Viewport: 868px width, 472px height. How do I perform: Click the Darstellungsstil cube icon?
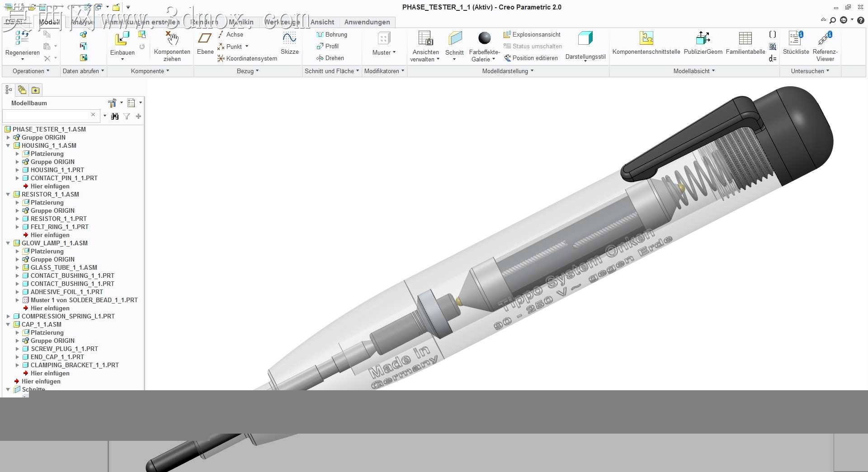click(585, 38)
